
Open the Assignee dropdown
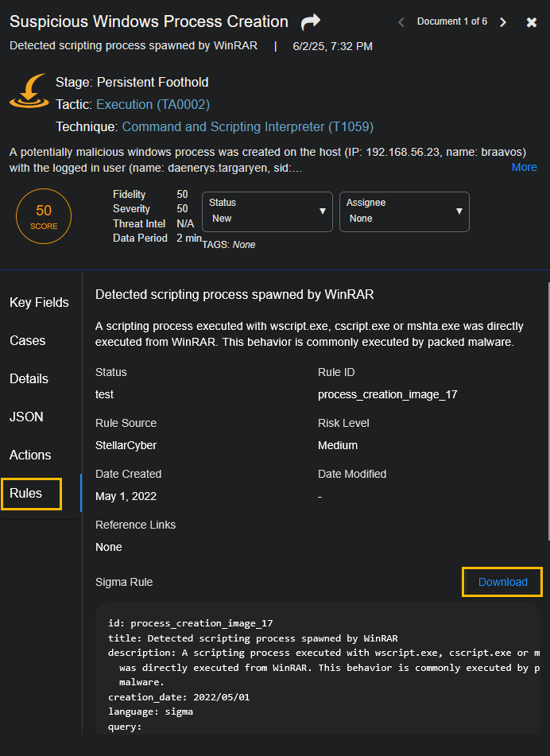(404, 211)
